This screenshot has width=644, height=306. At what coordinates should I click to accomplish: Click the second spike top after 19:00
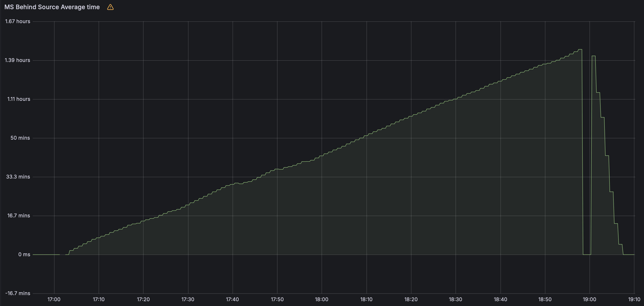pos(594,56)
